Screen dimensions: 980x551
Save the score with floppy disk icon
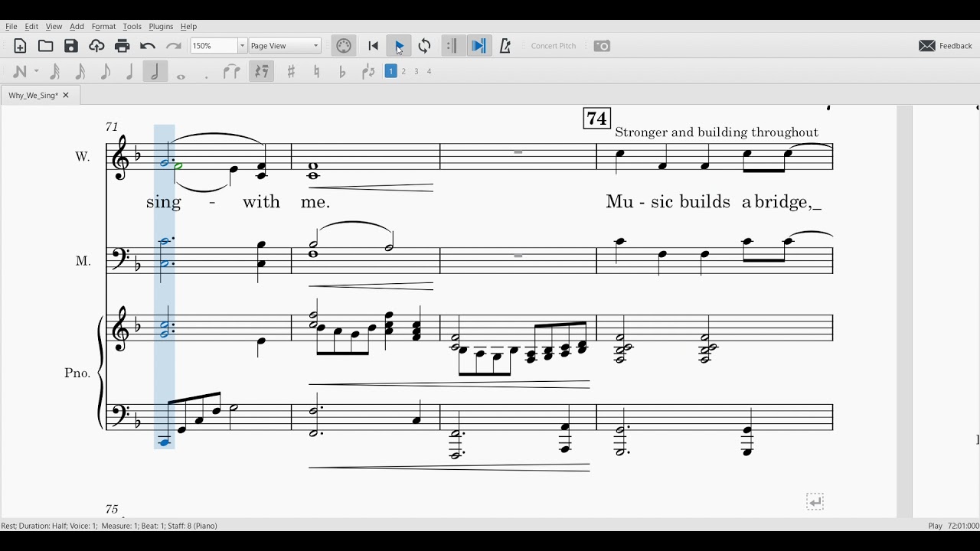click(71, 46)
